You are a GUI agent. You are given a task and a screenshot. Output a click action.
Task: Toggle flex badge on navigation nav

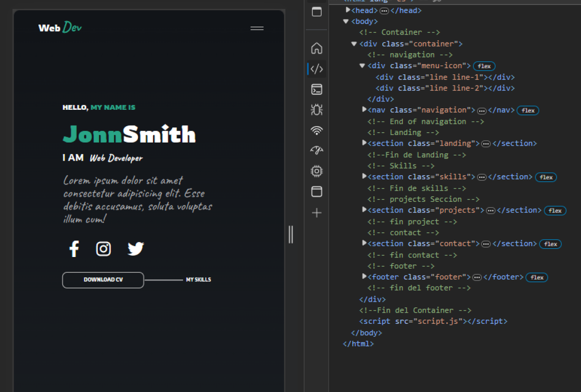tap(528, 111)
